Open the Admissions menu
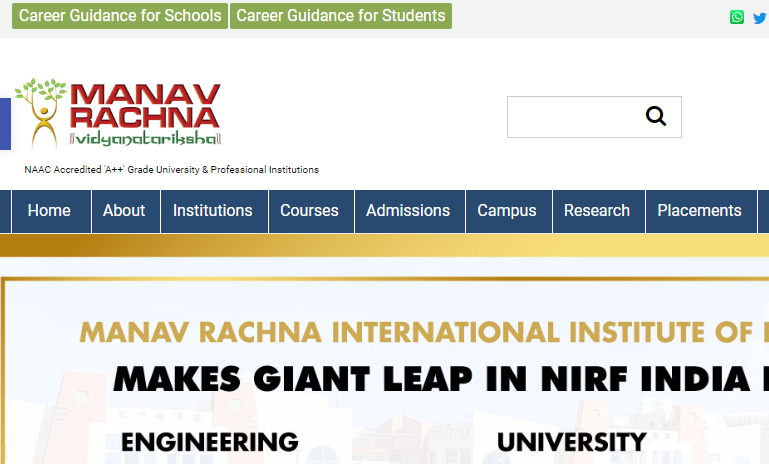This screenshot has height=464, width=769. coord(410,211)
